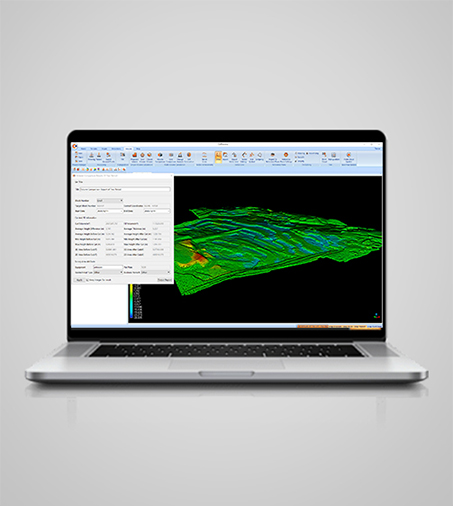This screenshot has width=453, height=506.
Task: Toggle the first checkbox in the ribbon group
Action: (296, 153)
